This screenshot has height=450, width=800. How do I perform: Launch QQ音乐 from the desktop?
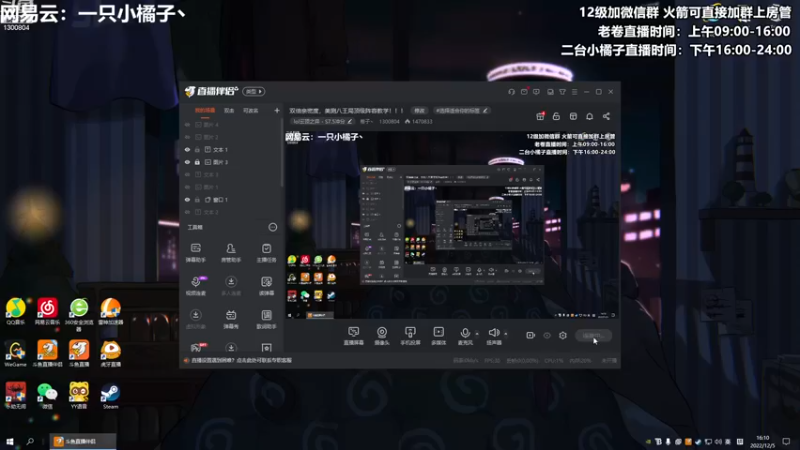pos(15,312)
